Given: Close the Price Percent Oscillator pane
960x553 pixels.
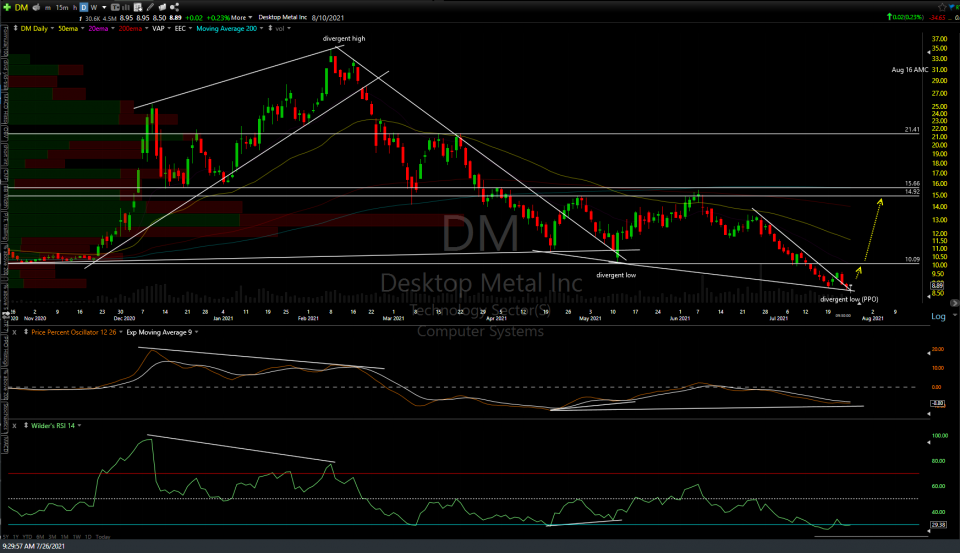Looking at the screenshot, I should click(x=15, y=332).
